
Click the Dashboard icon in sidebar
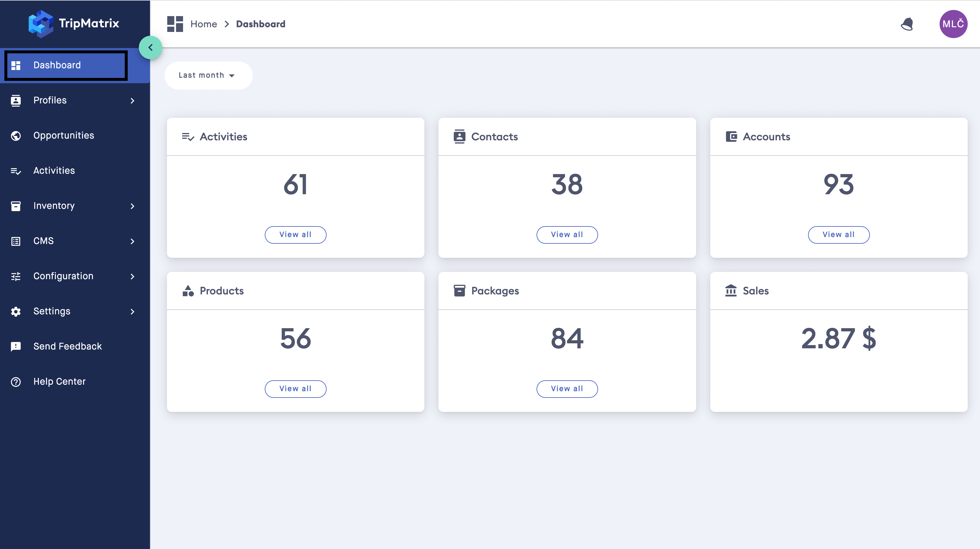pyautogui.click(x=16, y=65)
